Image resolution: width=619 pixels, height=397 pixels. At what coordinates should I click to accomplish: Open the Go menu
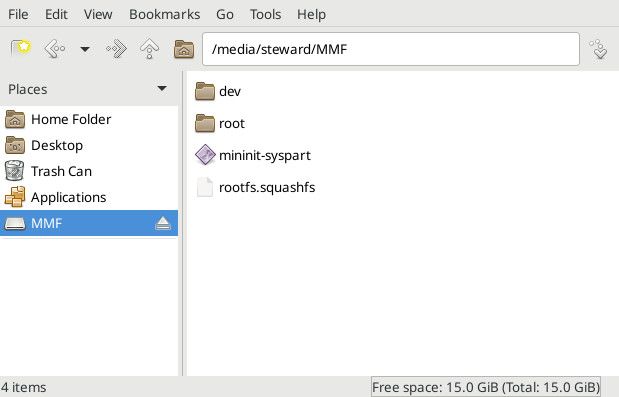point(225,14)
